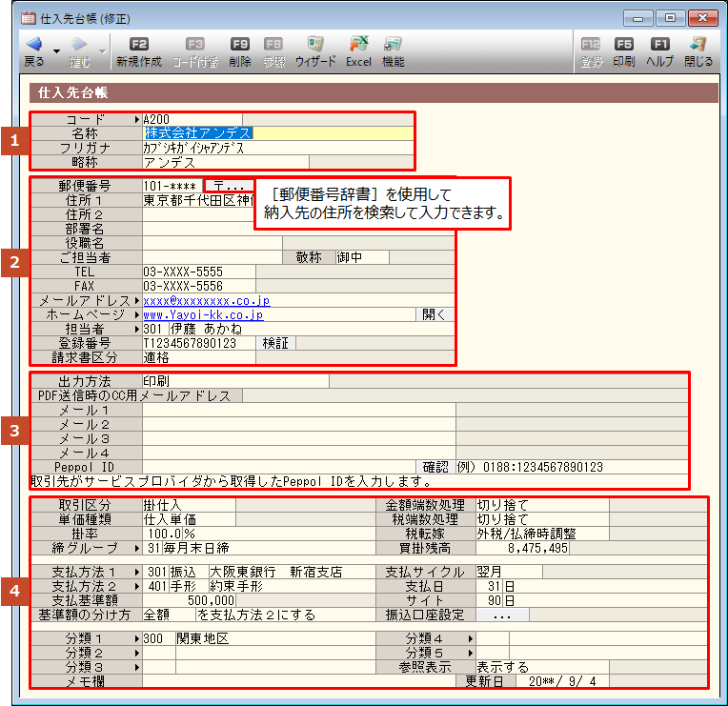
Task: Export using the Excel icon
Action: tap(359, 45)
